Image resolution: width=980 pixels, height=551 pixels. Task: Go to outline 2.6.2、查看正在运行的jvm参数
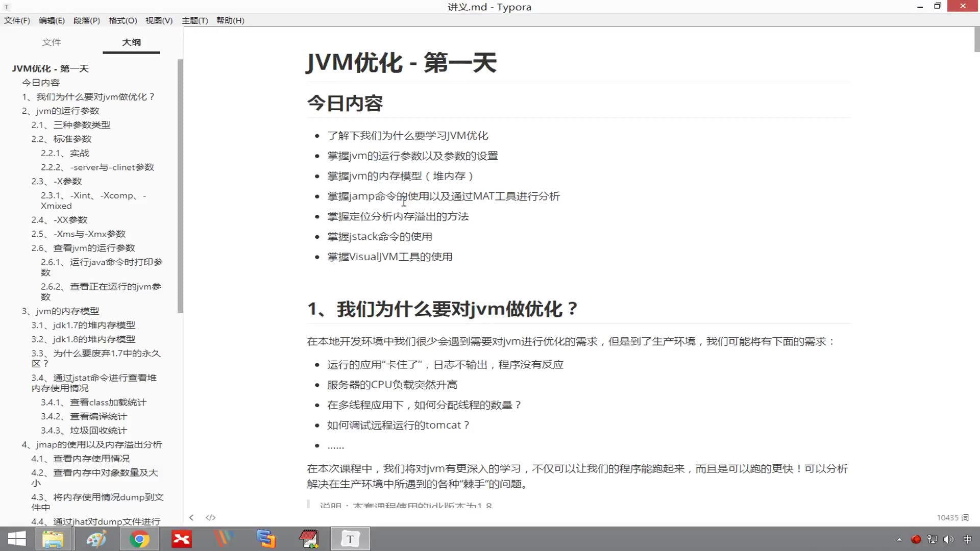(101, 292)
